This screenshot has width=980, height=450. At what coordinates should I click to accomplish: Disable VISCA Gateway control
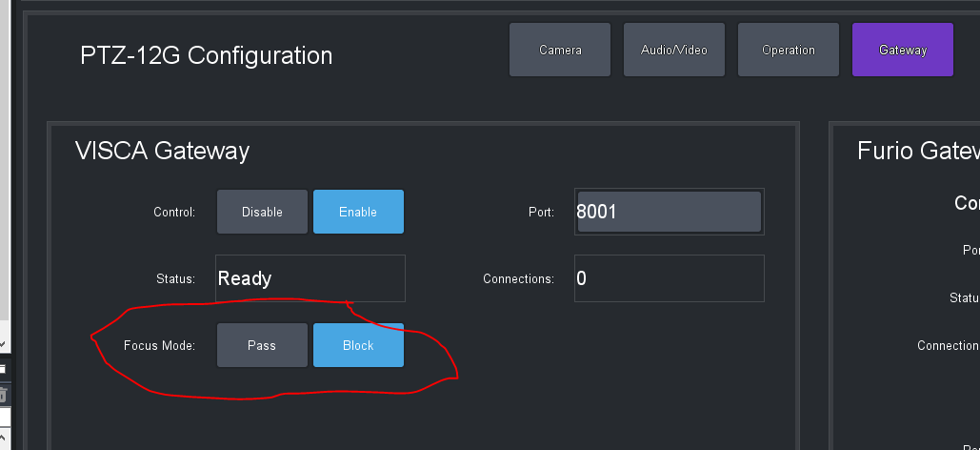click(x=262, y=212)
